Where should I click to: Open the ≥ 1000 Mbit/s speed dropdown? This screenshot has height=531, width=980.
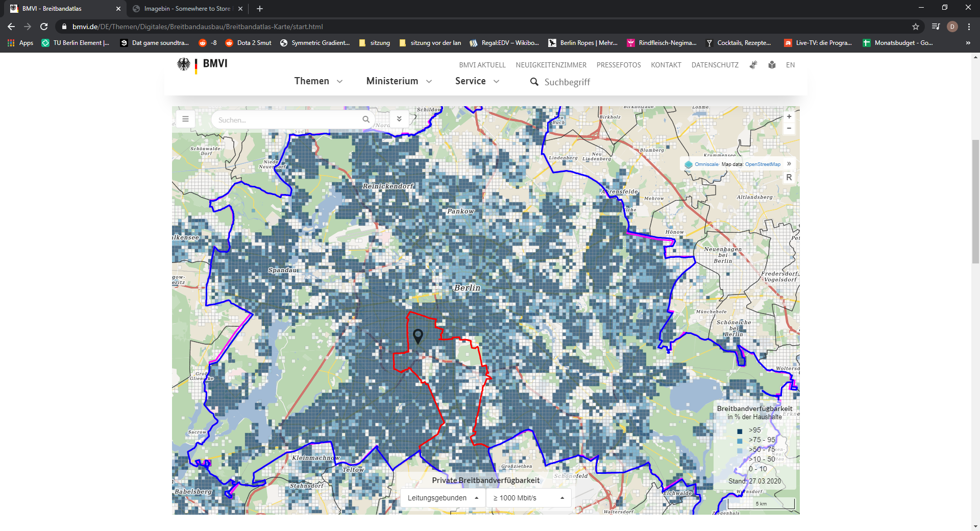pyautogui.click(x=529, y=498)
